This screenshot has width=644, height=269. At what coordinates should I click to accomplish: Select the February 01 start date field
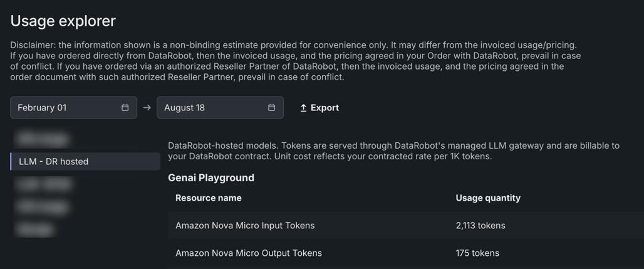73,107
